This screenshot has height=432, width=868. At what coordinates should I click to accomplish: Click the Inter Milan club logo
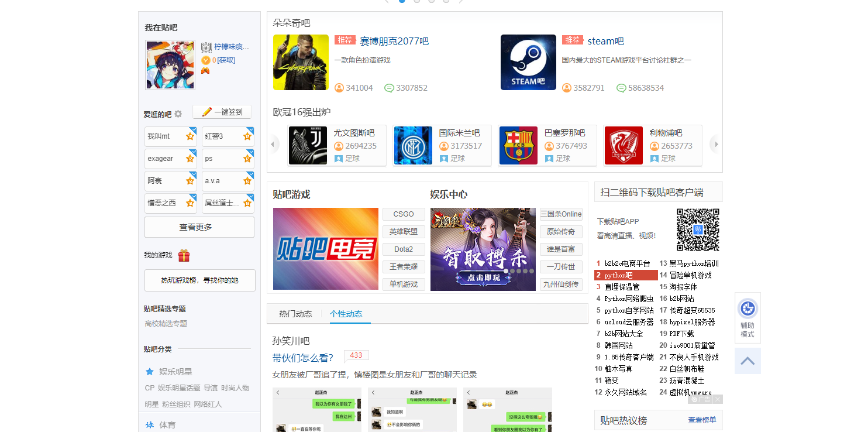click(x=413, y=146)
